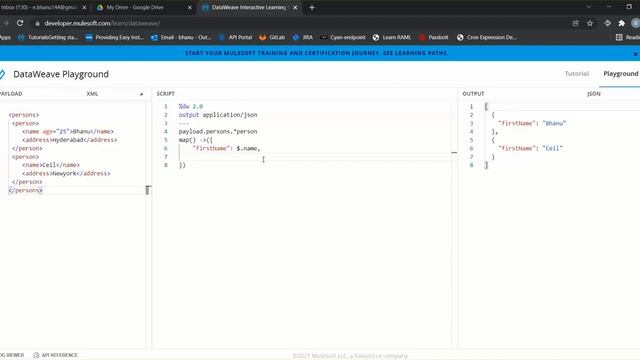The height and width of the screenshot is (360, 640).
Task: Click the JSON output format label
Action: (593, 93)
